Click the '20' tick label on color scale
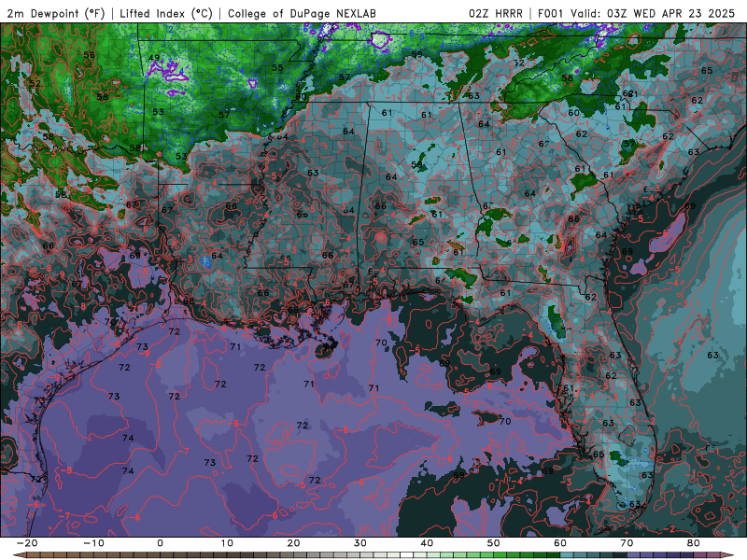The width and height of the screenshot is (747, 560). [x=293, y=543]
